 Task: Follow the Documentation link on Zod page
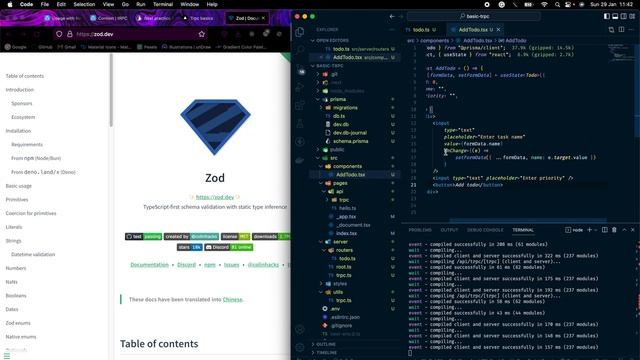point(149,265)
